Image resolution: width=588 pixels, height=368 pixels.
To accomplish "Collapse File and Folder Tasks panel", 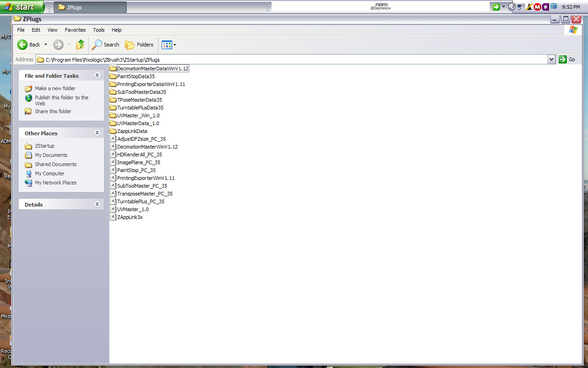I will (x=97, y=75).
